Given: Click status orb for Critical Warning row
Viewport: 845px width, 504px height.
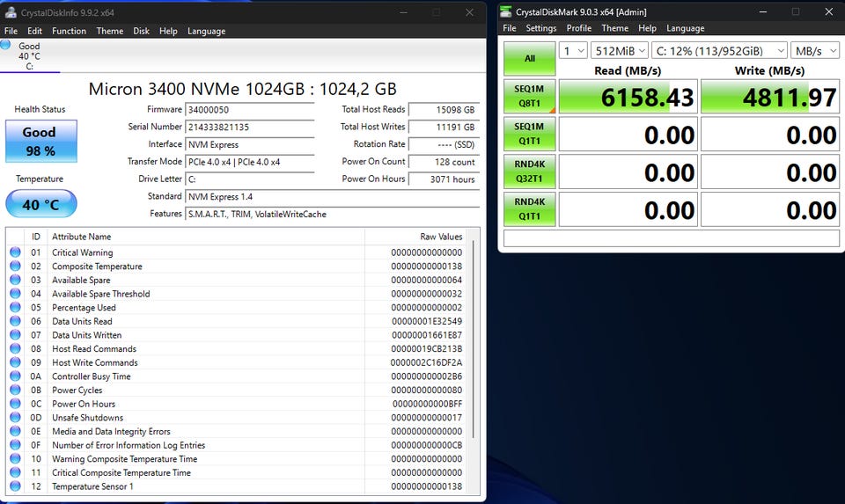Looking at the screenshot, I should pos(15,252).
